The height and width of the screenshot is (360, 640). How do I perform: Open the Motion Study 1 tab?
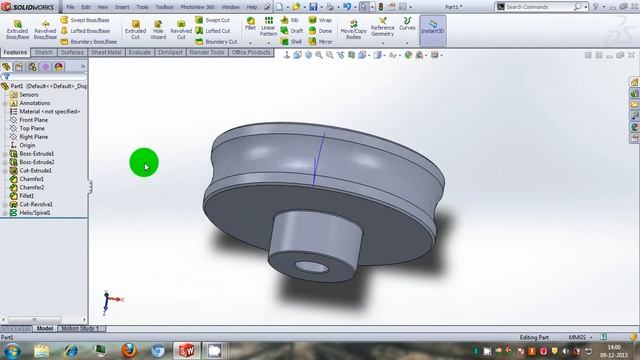pyautogui.click(x=80, y=328)
